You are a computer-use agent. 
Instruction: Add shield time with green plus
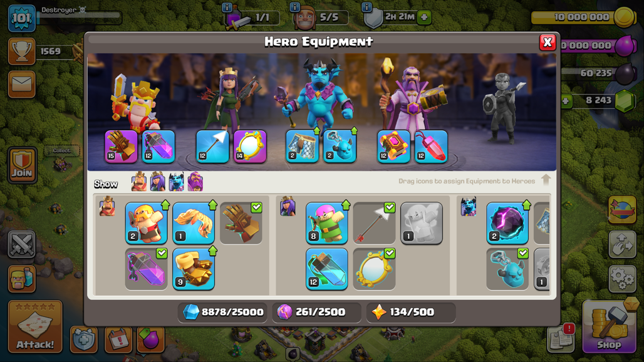pyautogui.click(x=424, y=18)
